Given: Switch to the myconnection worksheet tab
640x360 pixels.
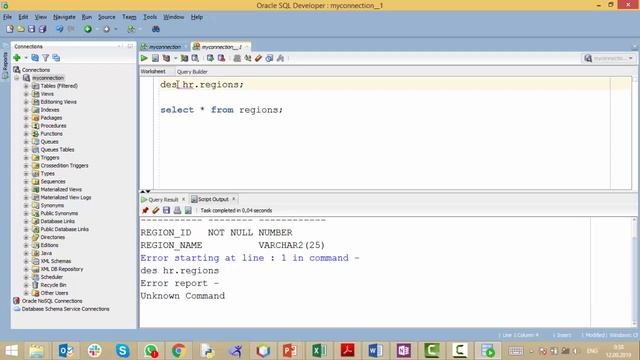Looking at the screenshot, I should point(164,47).
